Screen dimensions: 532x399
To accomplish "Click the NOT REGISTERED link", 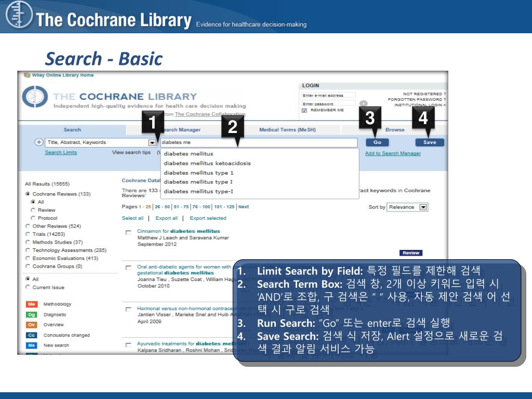I will pyautogui.click(x=424, y=94).
